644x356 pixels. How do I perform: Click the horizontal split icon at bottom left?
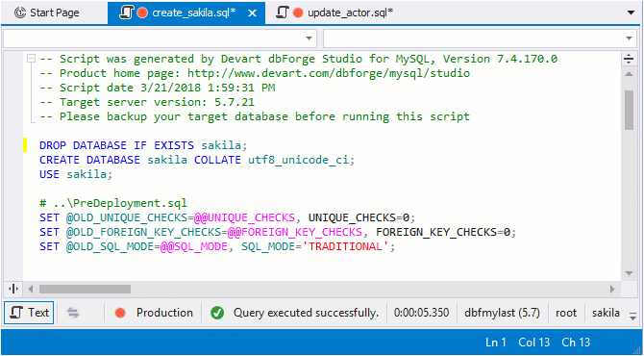(x=13, y=289)
